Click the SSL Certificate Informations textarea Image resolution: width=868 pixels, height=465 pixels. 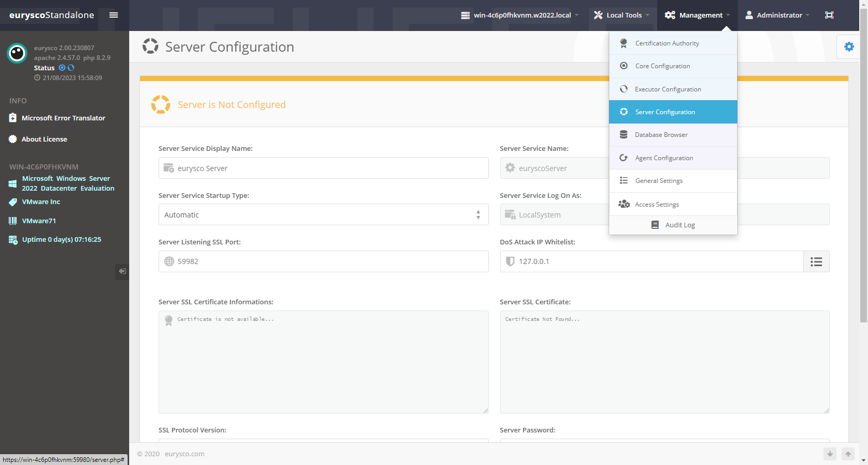(x=323, y=362)
